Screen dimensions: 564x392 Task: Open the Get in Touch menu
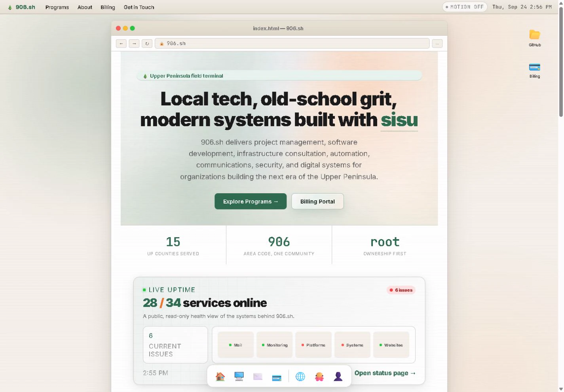tap(139, 7)
